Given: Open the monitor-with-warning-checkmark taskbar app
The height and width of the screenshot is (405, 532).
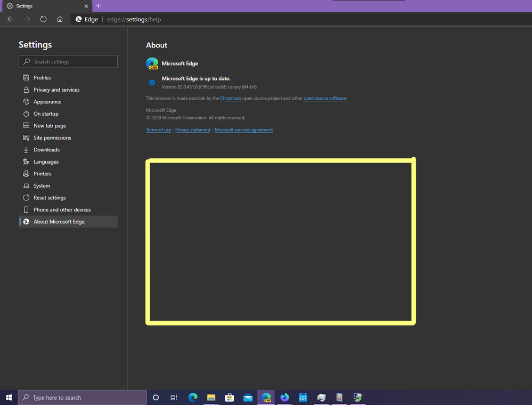Looking at the screenshot, I should click(358, 397).
